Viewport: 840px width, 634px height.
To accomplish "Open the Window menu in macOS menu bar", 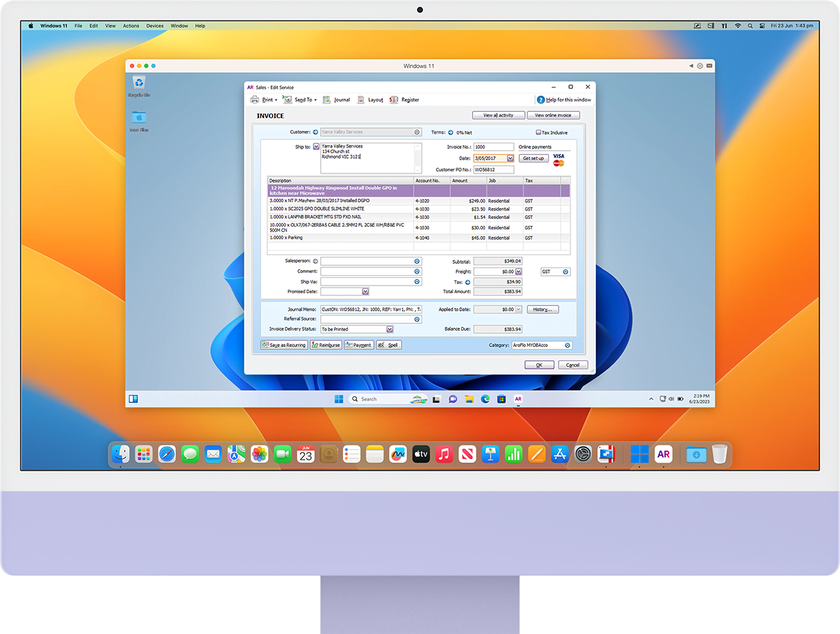I will [x=179, y=26].
